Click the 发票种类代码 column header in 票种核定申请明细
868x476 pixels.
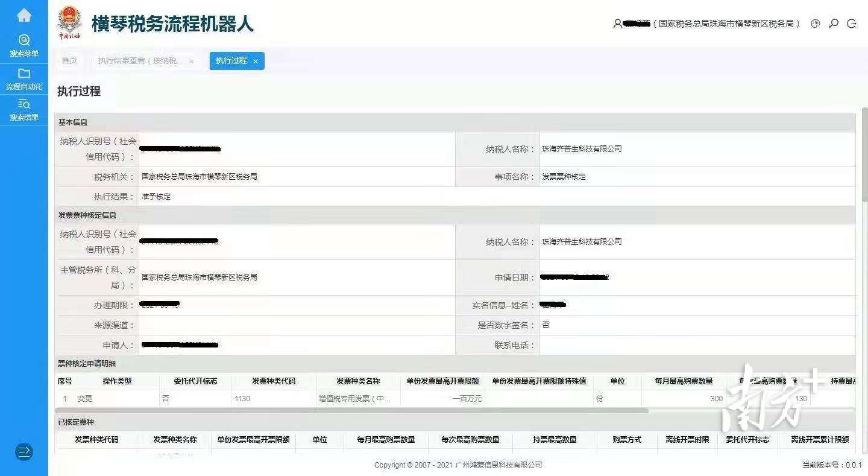coord(274,381)
